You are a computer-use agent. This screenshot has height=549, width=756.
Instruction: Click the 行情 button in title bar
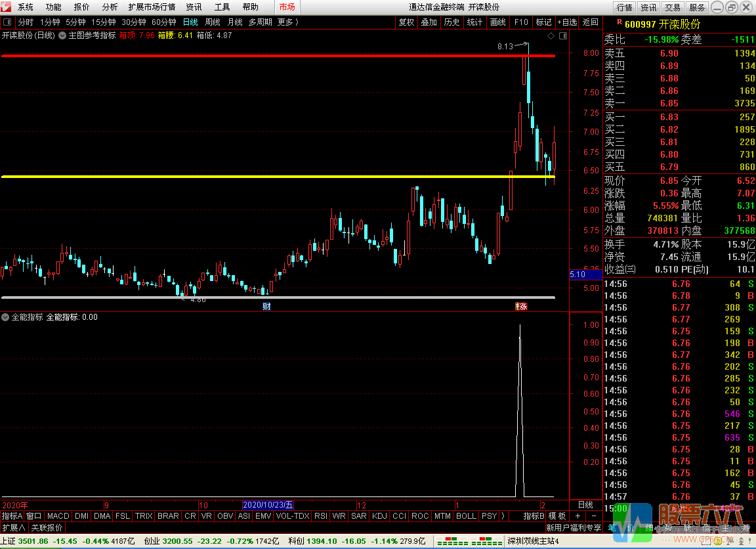(624, 7)
